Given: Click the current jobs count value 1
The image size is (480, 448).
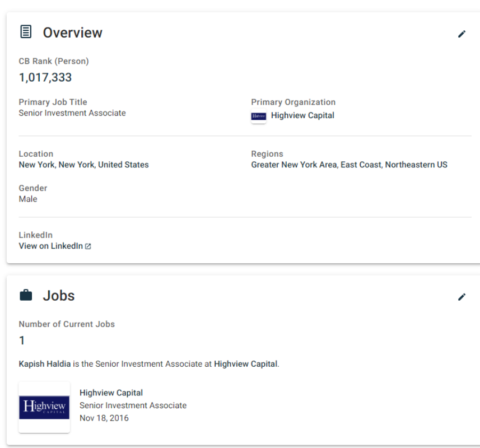Looking at the screenshot, I should (x=22, y=340).
